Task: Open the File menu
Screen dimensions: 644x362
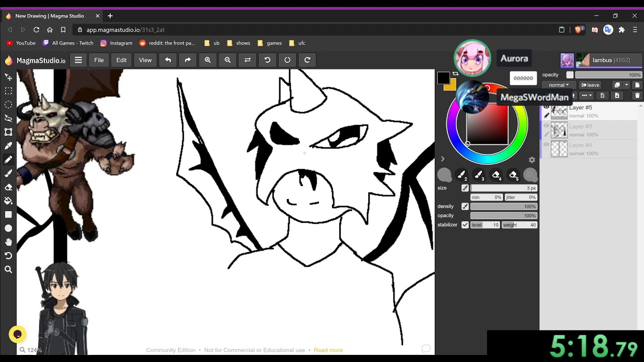Action: pyautogui.click(x=99, y=60)
